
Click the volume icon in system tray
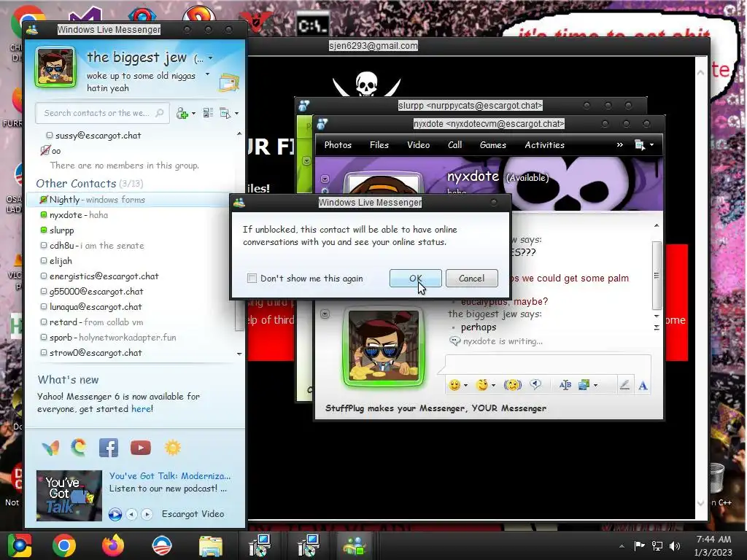(x=675, y=545)
